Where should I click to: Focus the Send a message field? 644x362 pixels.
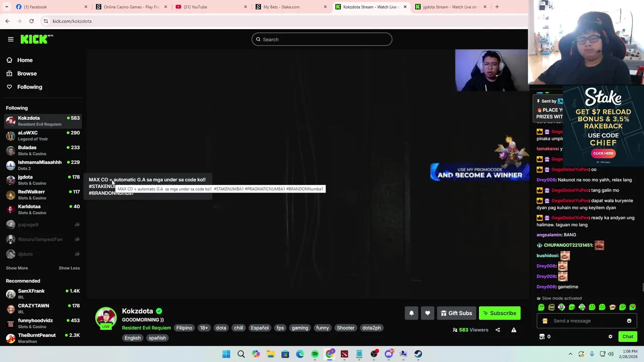(x=586, y=321)
